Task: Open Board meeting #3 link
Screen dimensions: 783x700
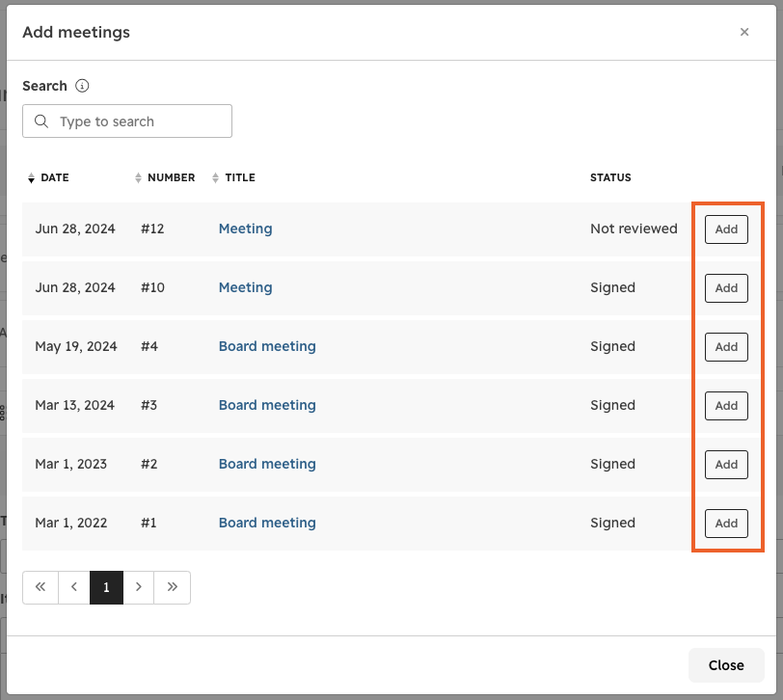Action: point(267,405)
